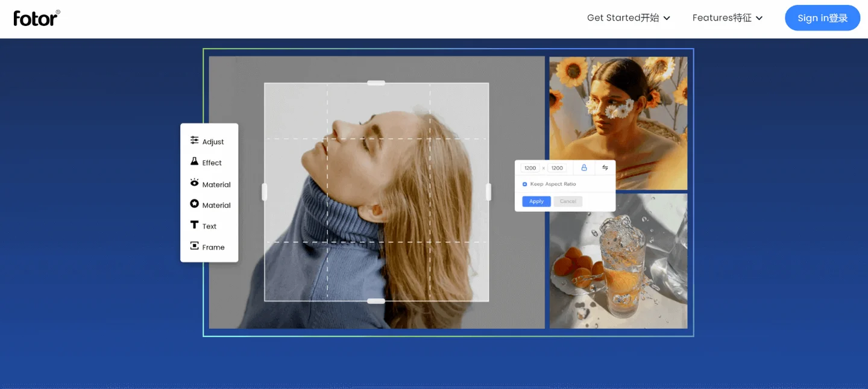Choose the round star Material icon
868x389 pixels.
[194, 204]
